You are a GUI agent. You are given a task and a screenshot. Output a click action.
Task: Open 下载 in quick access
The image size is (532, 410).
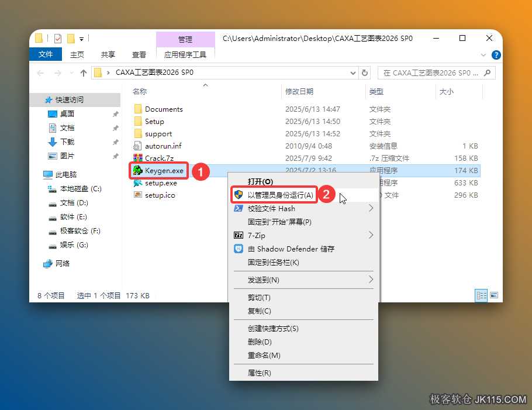click(67, 142)
